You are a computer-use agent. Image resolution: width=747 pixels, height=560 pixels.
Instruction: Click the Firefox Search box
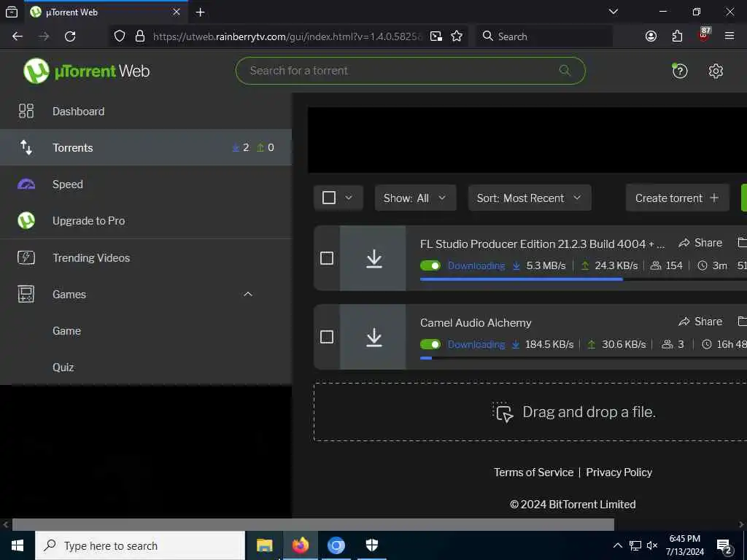[544, 36]
